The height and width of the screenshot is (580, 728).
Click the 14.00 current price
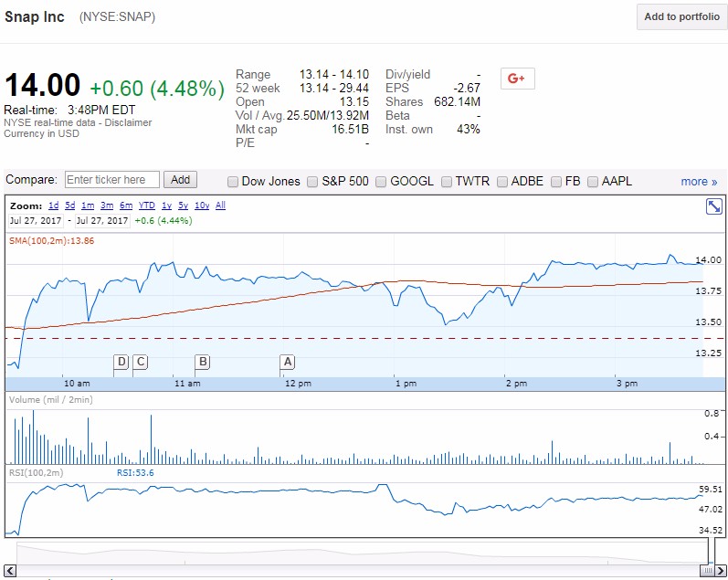pos(42,86)
